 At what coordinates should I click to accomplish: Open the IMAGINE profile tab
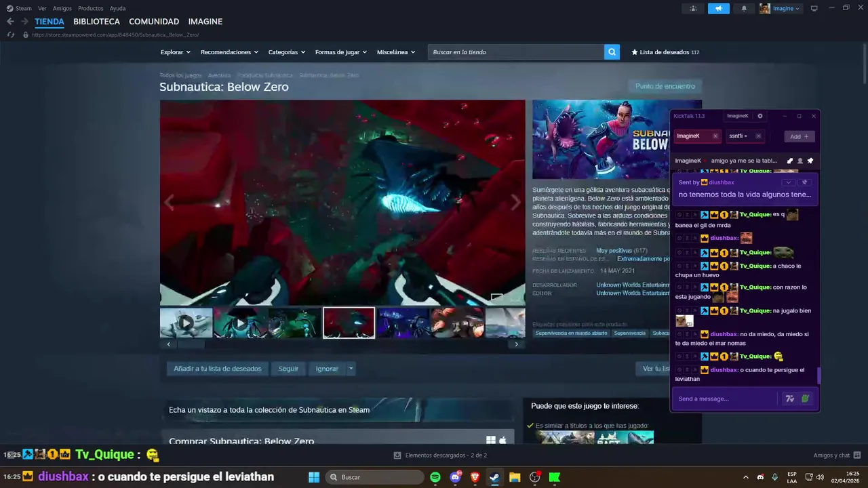pos(205,22)
